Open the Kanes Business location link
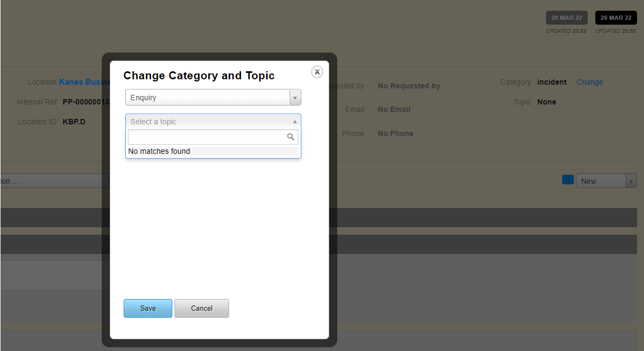This screenshot has width=644, height=351. pos(85,82)
